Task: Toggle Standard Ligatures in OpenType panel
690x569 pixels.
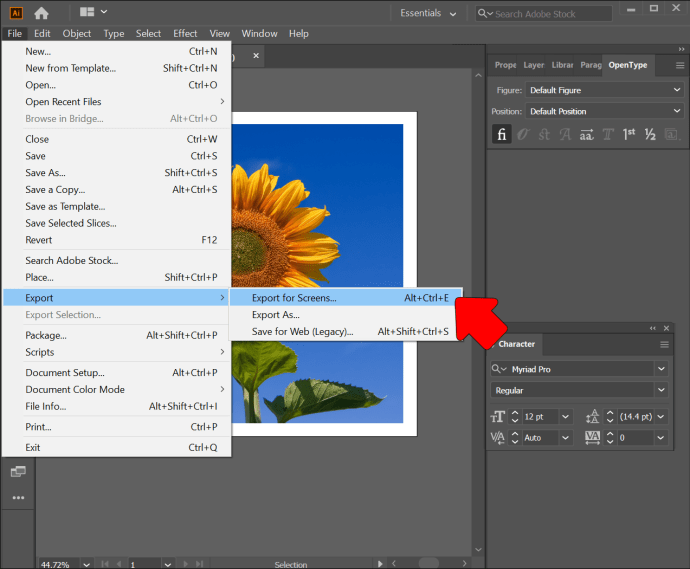Action: click(502, 135)
